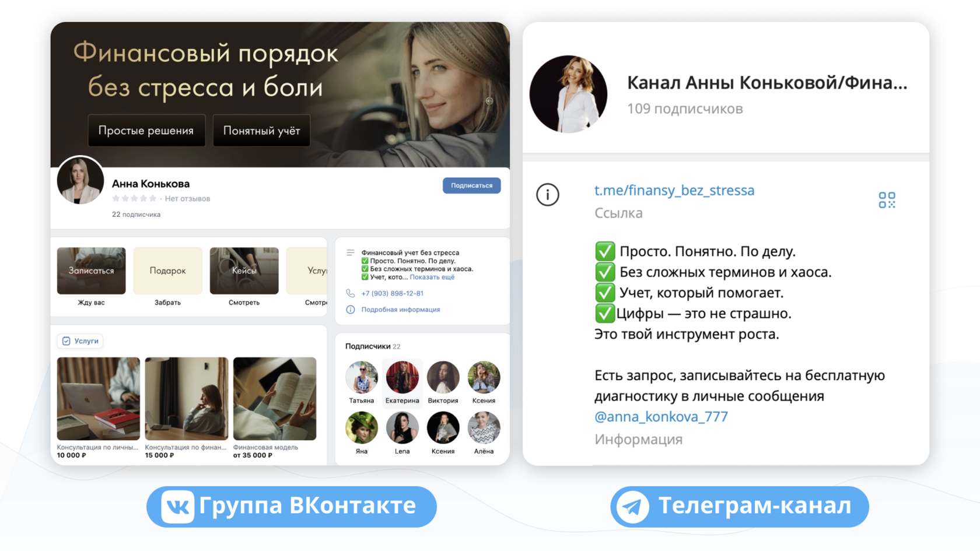Show the Telegram channel QR code

tap(887, 200)
